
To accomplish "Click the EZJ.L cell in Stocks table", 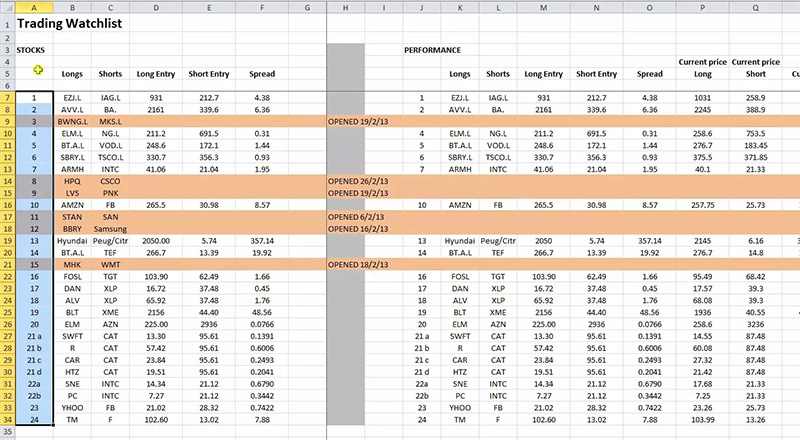I will point(72,97).
